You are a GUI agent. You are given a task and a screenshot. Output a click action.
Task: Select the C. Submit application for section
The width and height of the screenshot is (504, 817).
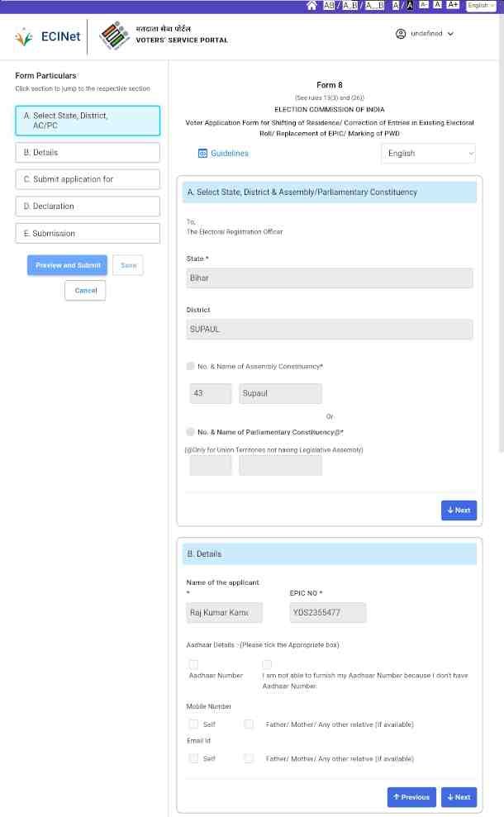coord(85,178)
